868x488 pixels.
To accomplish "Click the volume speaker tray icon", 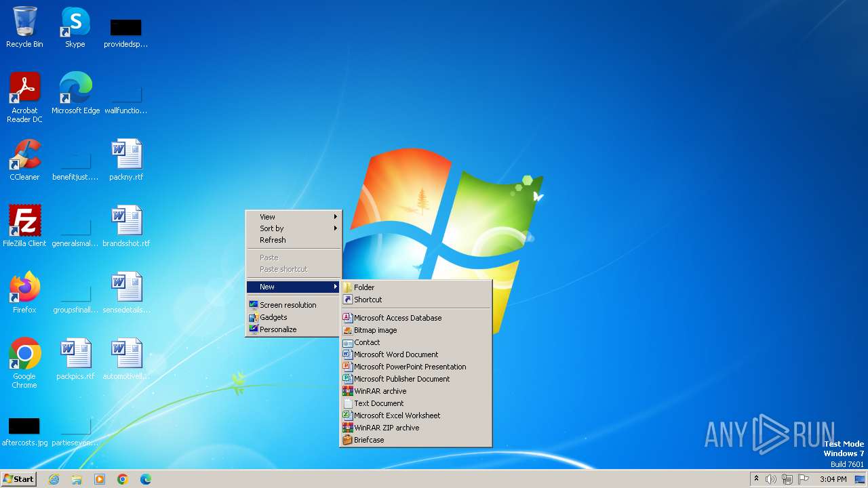I will click(x=771, y=479).
